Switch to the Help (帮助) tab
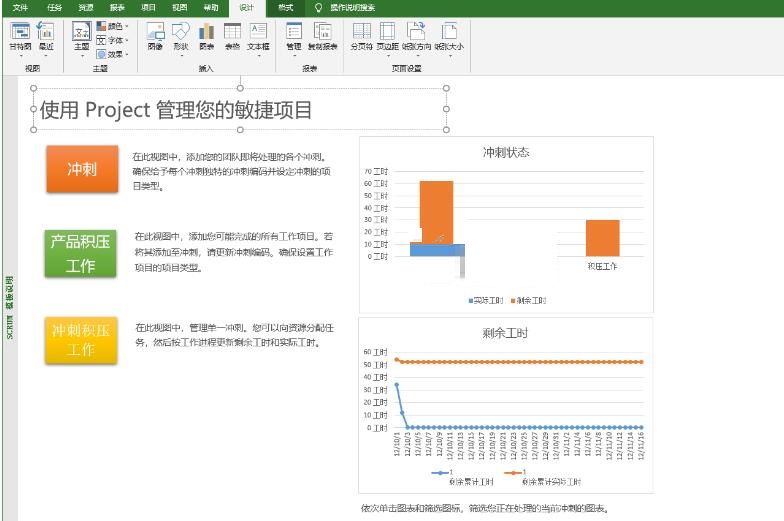This screenshot has height=521, width=784. pyautogui.click(x=211, y=8)
